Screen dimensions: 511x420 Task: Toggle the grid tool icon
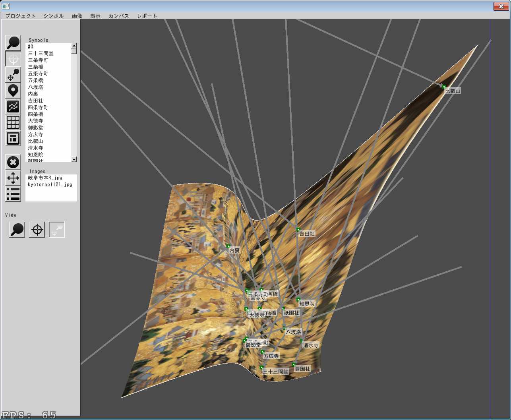click(x=13, y=122)
